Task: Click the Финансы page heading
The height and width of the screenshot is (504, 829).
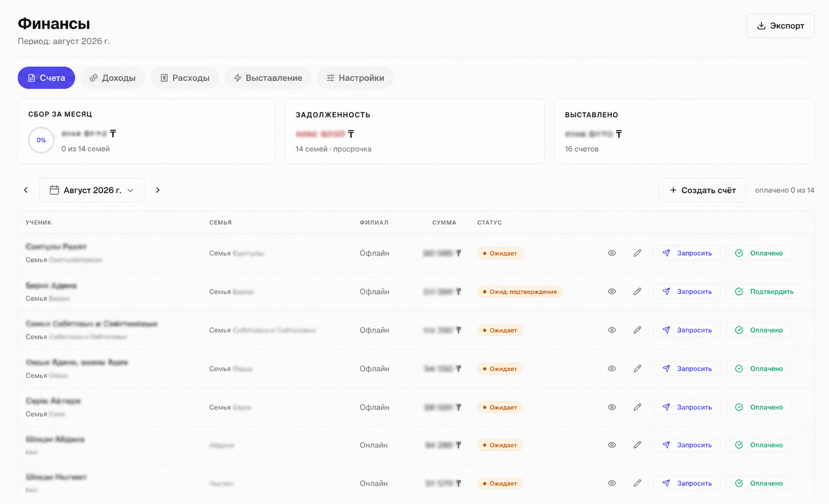Action: [x=54, y=24]
